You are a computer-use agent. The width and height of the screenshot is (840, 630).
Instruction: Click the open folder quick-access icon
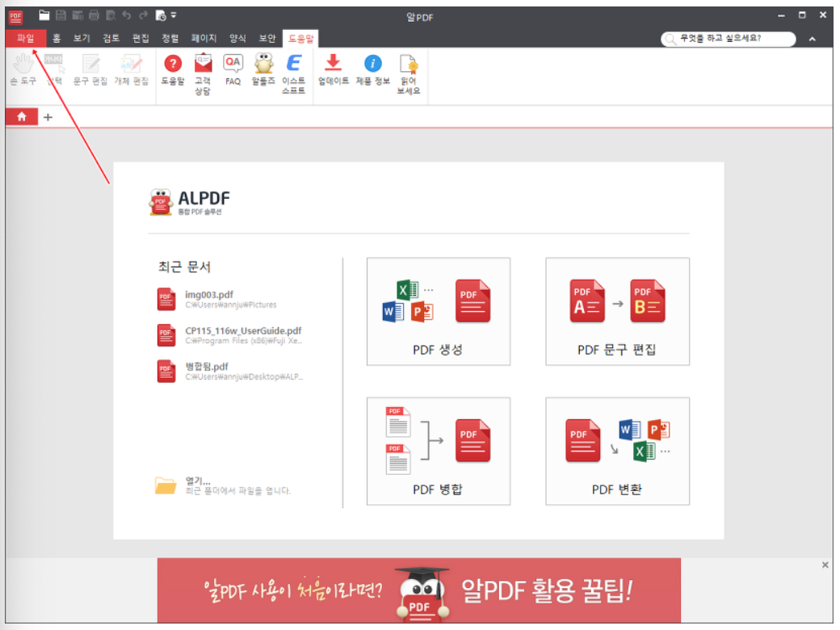pos(44,15)
